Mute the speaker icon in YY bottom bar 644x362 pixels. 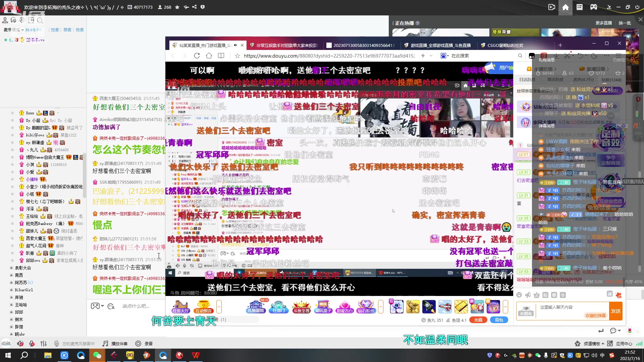20,344
